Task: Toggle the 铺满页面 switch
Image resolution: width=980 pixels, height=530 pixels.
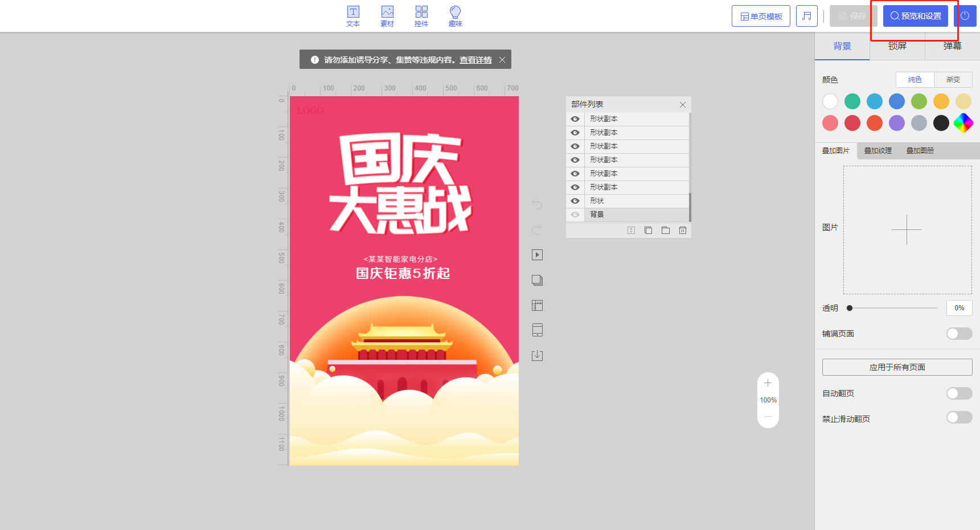Action: [x=959, y=334]
